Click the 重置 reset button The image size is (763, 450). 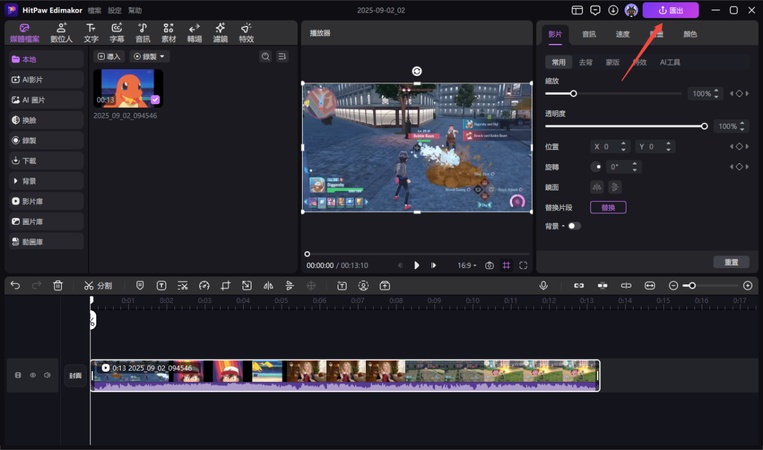[731, 262]
